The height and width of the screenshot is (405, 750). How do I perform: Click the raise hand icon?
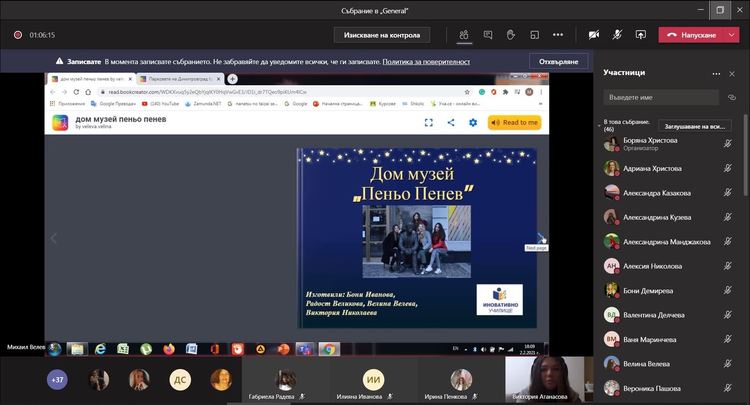(x=510, y=34)
